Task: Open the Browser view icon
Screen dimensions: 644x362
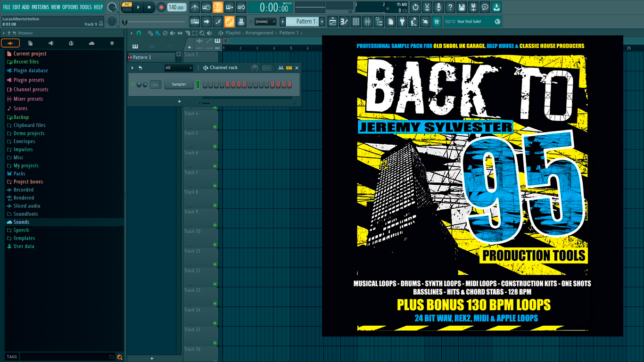Action: [379, 21]
